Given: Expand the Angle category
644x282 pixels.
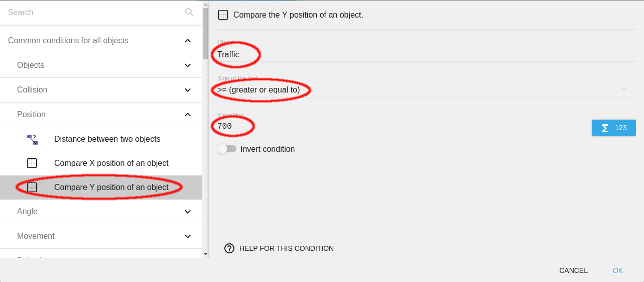Looking at the screenshot, I should click(x=187, y=212).
